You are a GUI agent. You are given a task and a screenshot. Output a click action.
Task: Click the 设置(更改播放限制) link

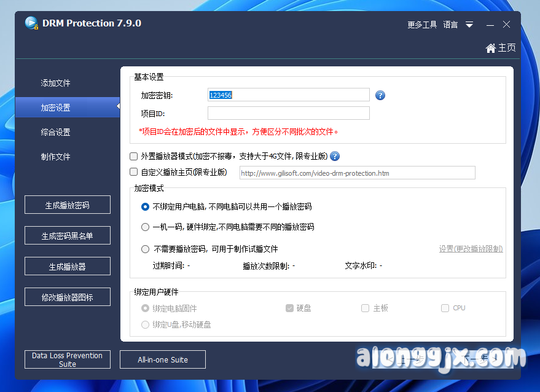tap(471, 249)
